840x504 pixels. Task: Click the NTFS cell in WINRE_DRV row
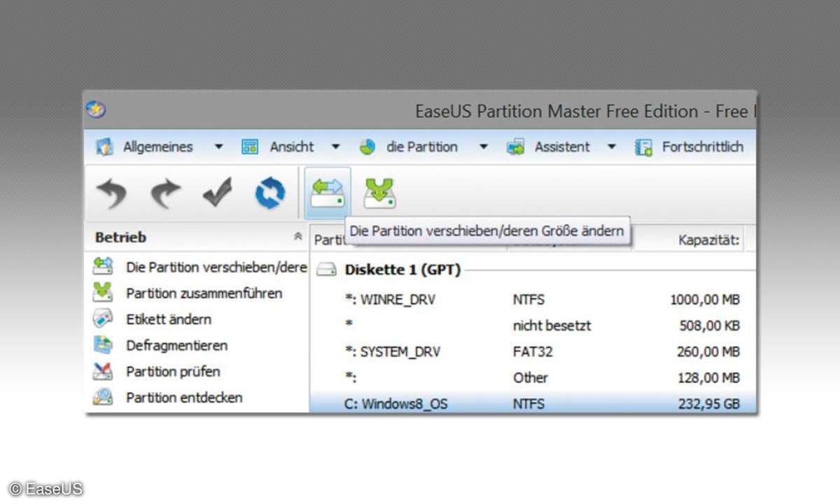[528, 300]
